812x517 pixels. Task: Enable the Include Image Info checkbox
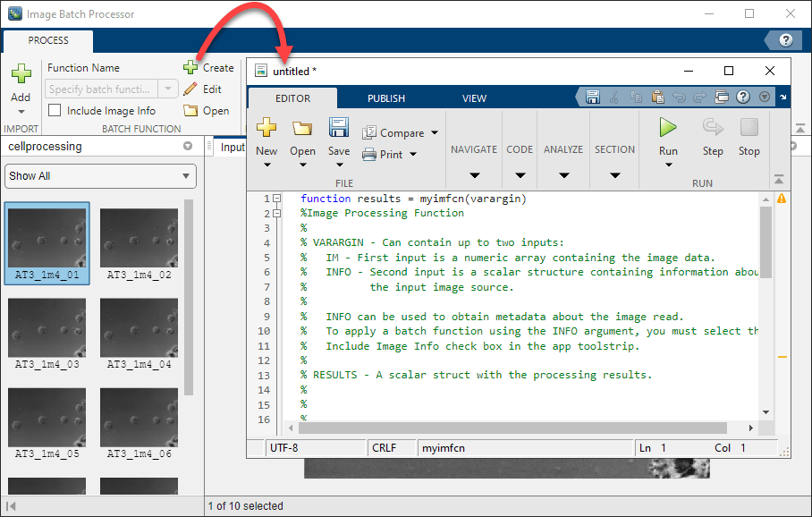pyautogui.click(x=55, y=110)
